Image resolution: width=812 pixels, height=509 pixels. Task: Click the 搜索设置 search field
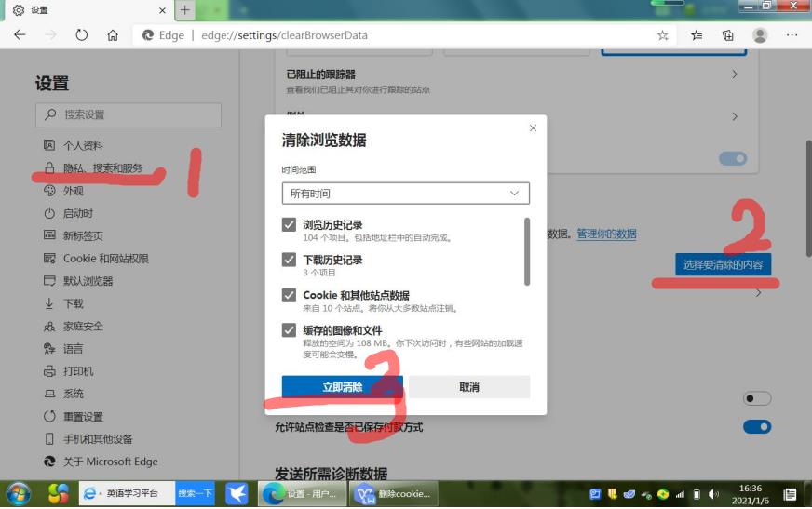[129, 114]
